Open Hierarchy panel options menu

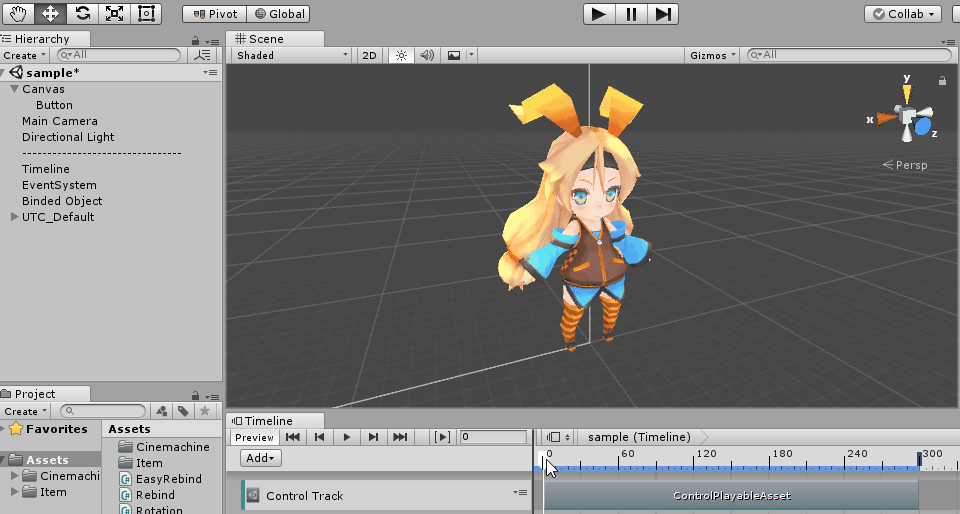point(212,42)
